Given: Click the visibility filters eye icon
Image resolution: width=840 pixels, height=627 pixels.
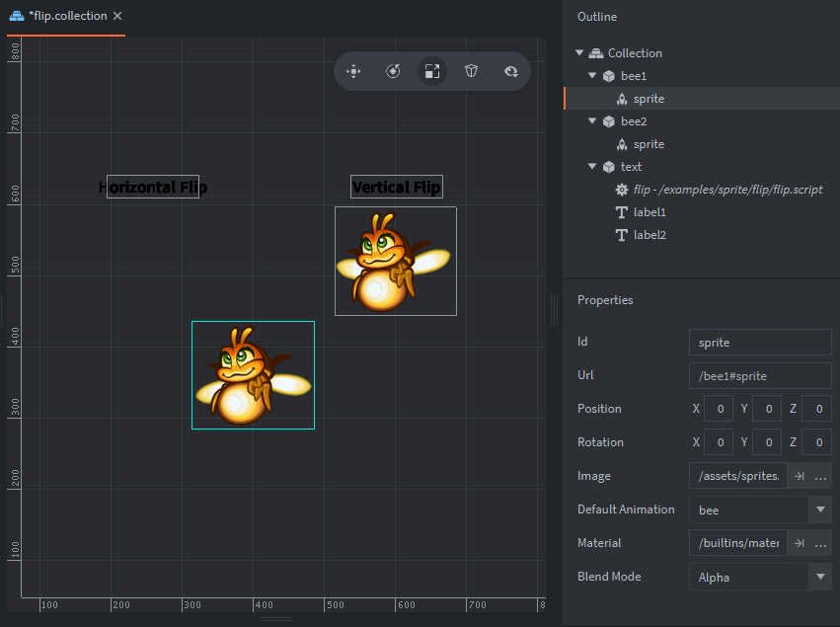Looking at the screenshot, I should (511, 71).
